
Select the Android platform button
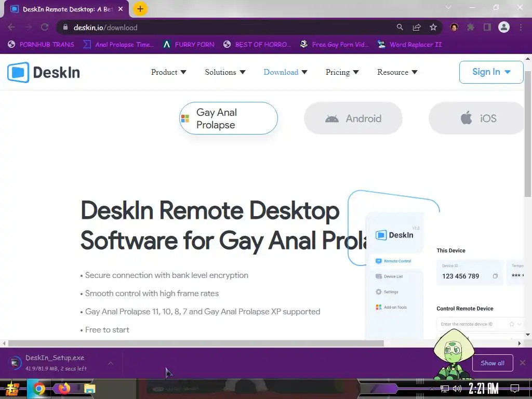tap(353, 118)
